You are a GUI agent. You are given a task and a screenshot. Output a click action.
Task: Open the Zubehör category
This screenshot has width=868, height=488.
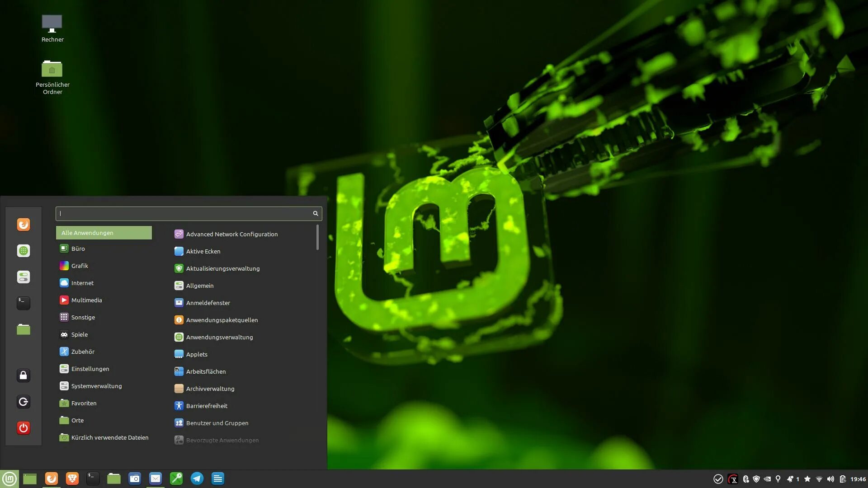tap(83, 352)
